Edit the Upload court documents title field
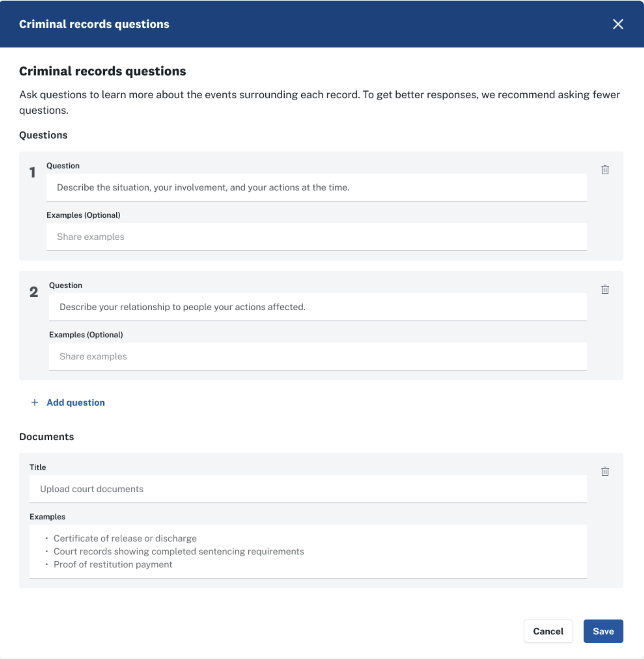 [308, 489]
